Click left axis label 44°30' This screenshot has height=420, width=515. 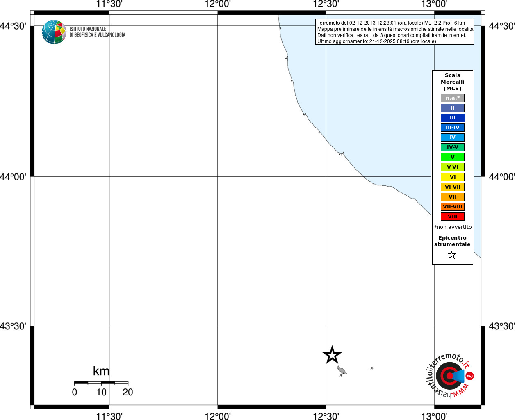[x=13, y=26]
